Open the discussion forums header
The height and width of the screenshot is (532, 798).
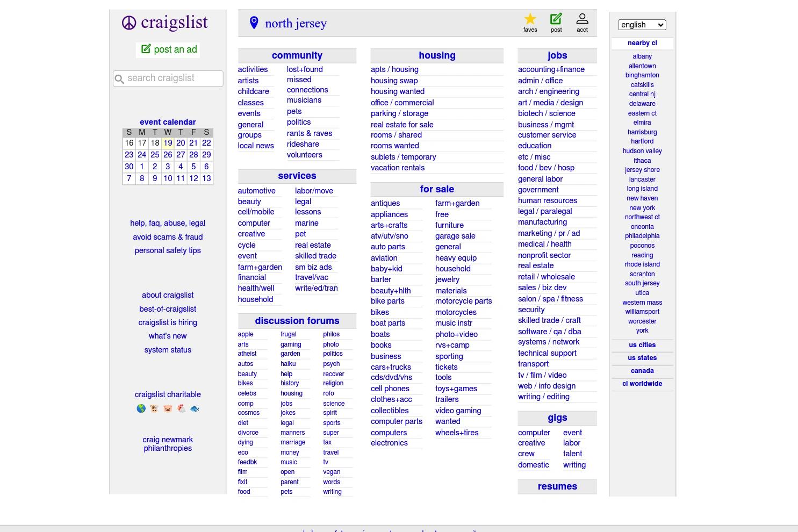(297, 321)
